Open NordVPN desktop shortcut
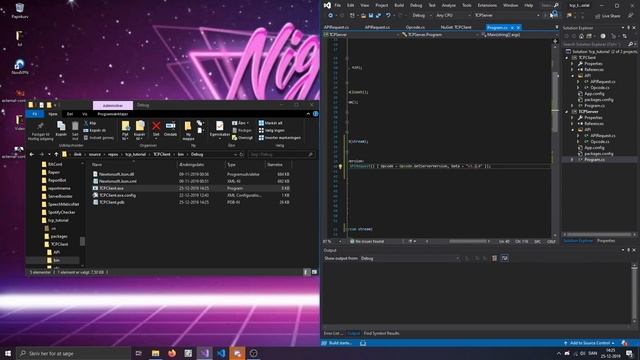Screen dimensions: 640x360 pyautogui.click(x=20, y=67)
